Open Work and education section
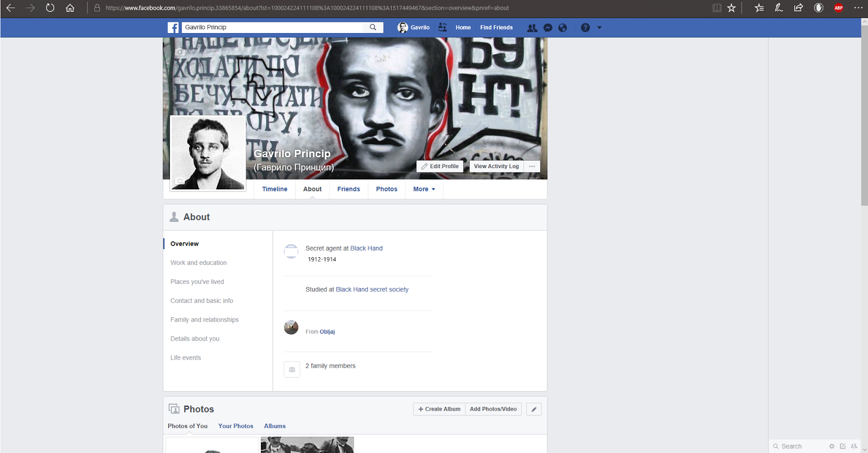Image resolution: width=868 pixels, height=453 pixels. pos(199,263)
